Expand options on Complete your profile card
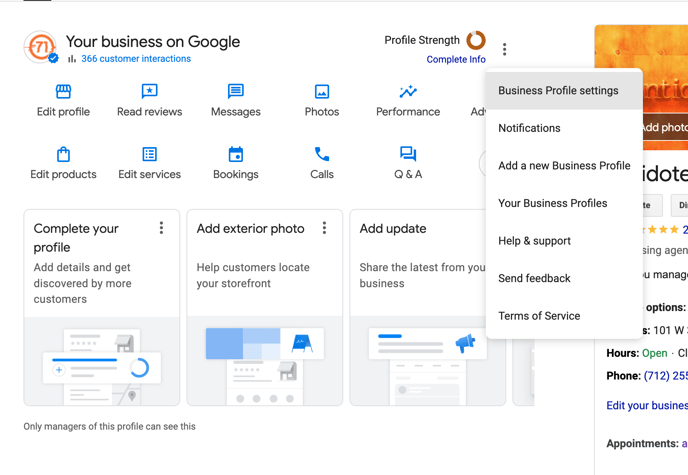The width and height of the screenshot is (688, 475). click(161, 228)
